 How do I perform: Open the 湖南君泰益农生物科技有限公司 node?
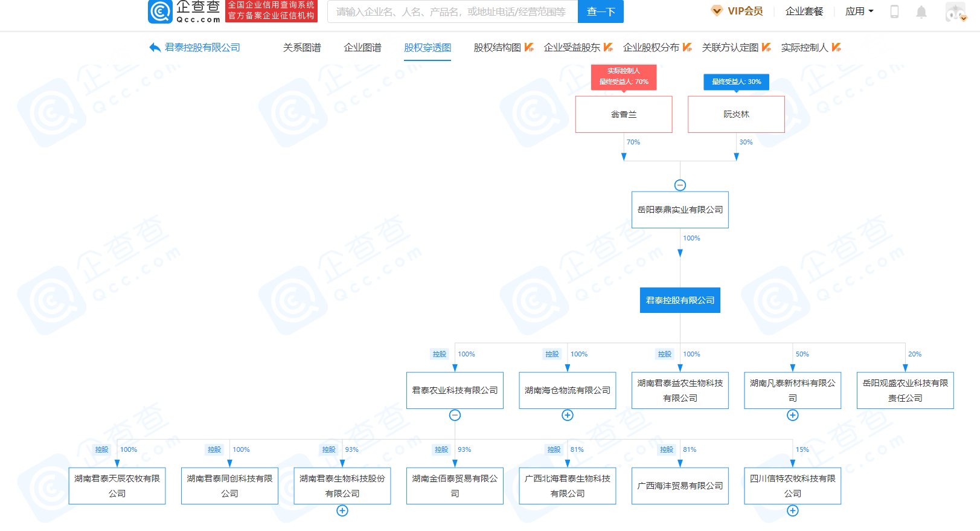[x=680, y=390]
